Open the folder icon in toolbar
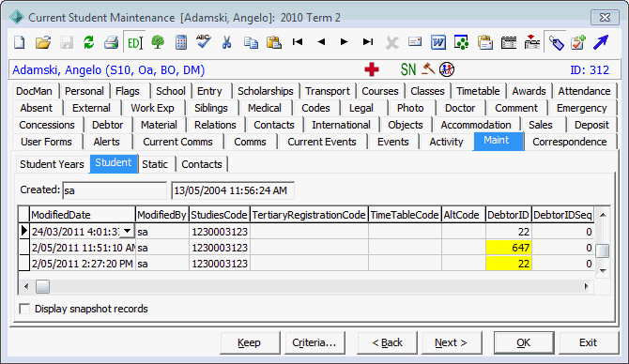 (x=43, y=42)
